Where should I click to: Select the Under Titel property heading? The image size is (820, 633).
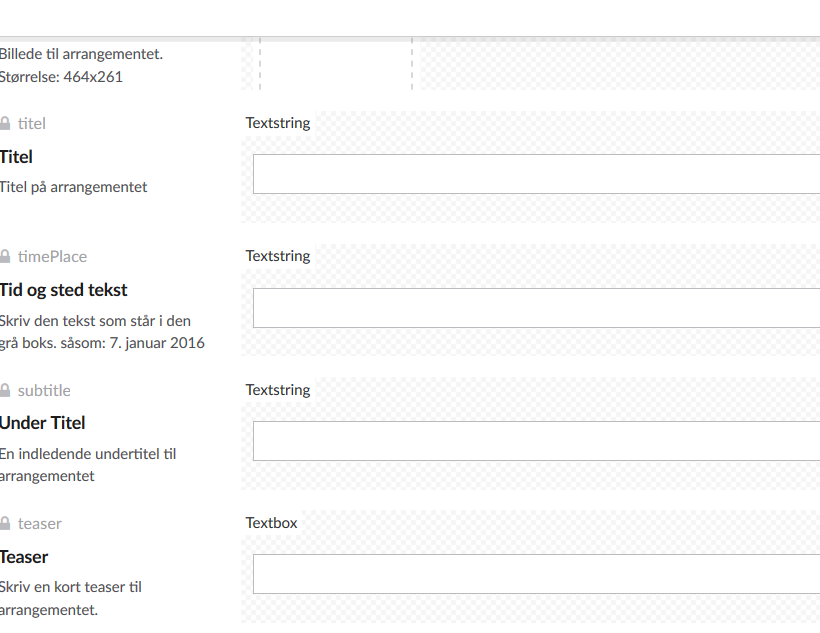42,423
